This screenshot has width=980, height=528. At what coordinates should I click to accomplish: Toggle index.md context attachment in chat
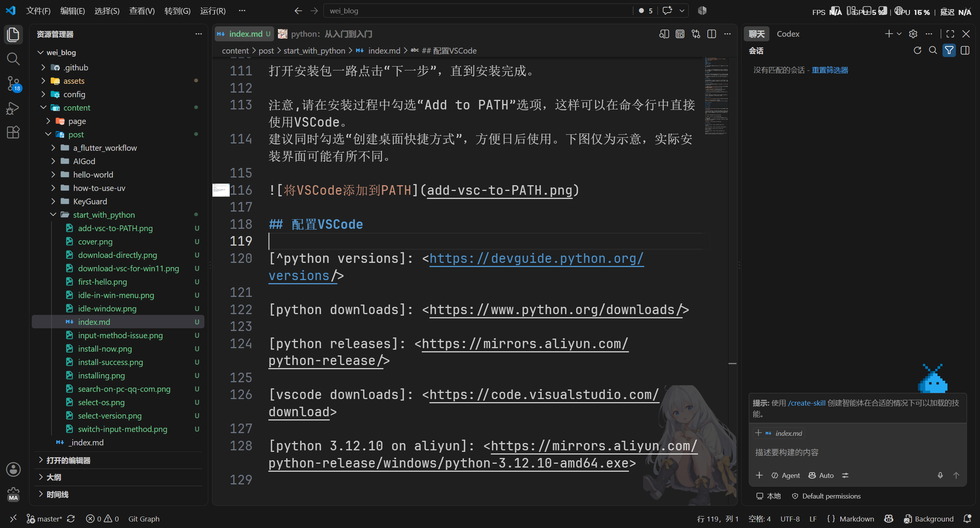point(779,433)
